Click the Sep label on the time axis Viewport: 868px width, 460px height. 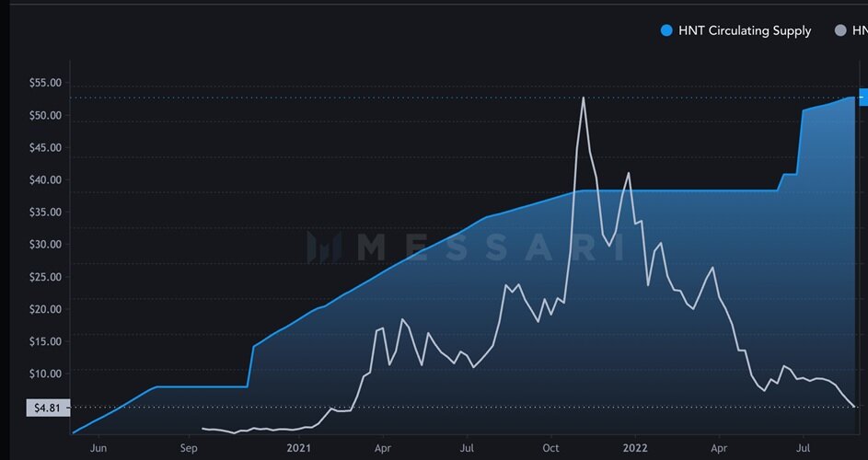(189, 448)
